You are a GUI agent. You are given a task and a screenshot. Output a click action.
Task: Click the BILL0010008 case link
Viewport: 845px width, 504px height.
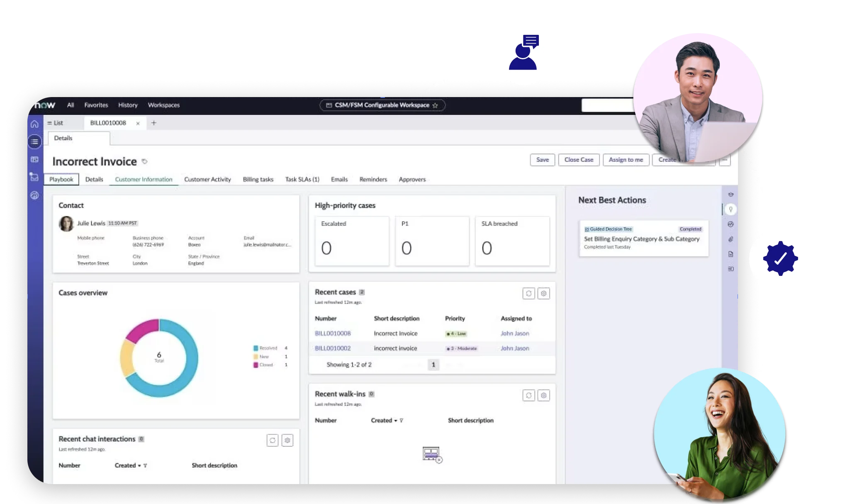coord(333,333)
